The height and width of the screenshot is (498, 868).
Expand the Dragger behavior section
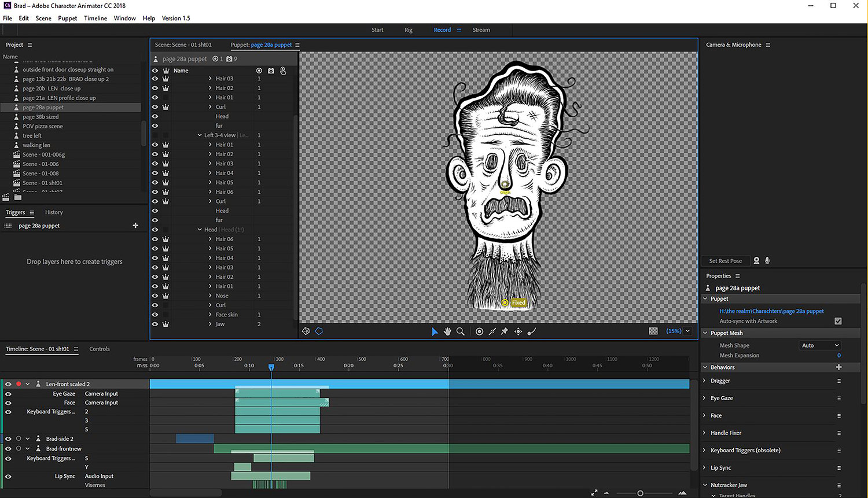pyautogui.click(x=705, y=381)
